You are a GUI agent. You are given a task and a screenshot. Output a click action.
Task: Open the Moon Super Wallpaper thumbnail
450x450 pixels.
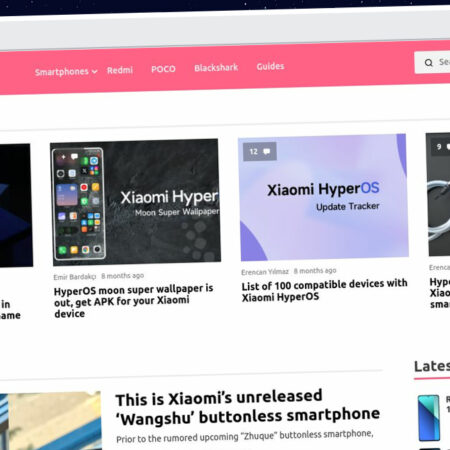point(135,202)
